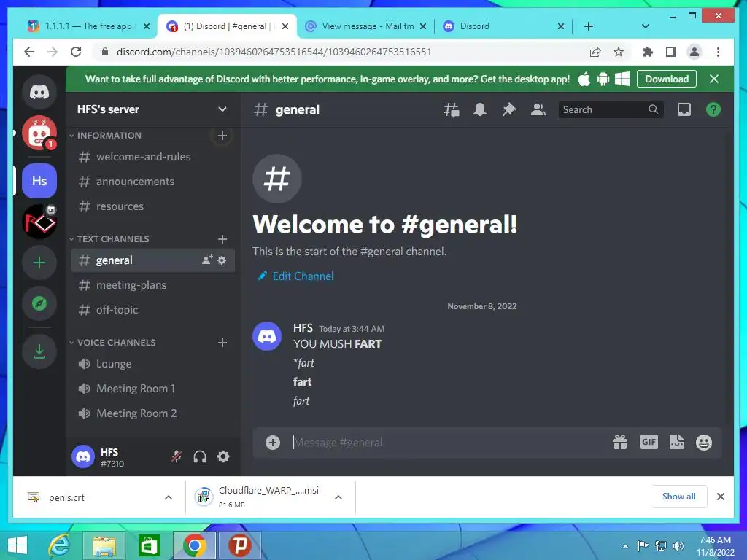Click Windows app icon in banner
747x560 pixels.
[622, 79]
